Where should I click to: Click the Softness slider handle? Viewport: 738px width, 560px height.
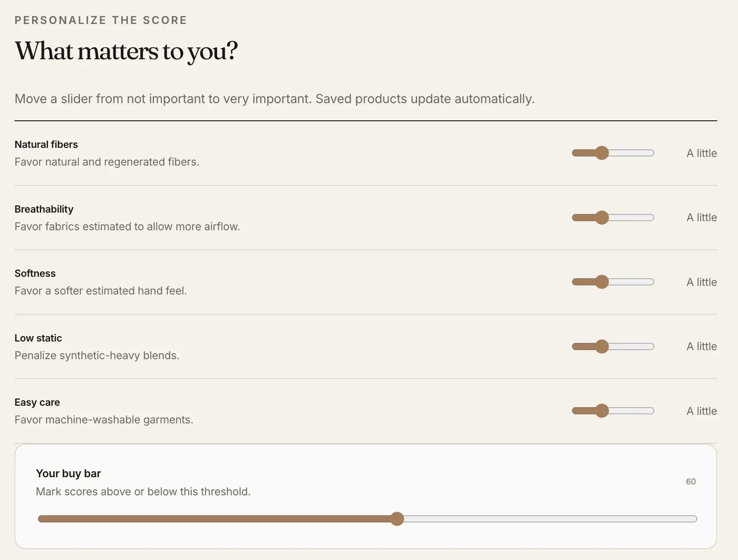coord(602,282)
